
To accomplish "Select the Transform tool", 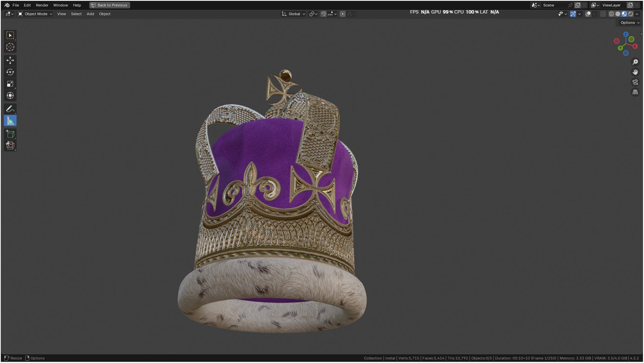I will click(10, 95).
